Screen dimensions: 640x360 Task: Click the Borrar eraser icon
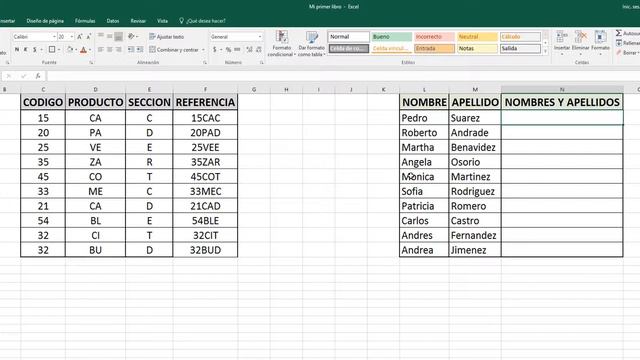click(x=619, y=53)
